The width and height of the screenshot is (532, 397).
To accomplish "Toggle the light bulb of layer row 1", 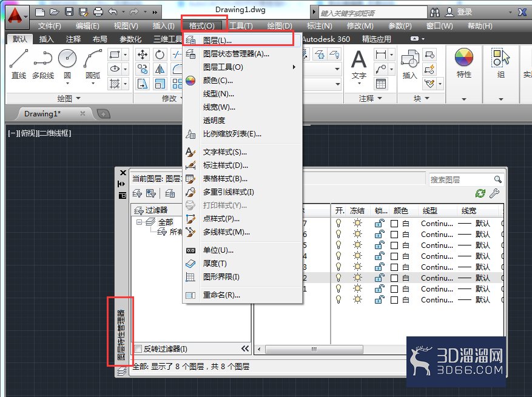I will [x=338, y=289].
